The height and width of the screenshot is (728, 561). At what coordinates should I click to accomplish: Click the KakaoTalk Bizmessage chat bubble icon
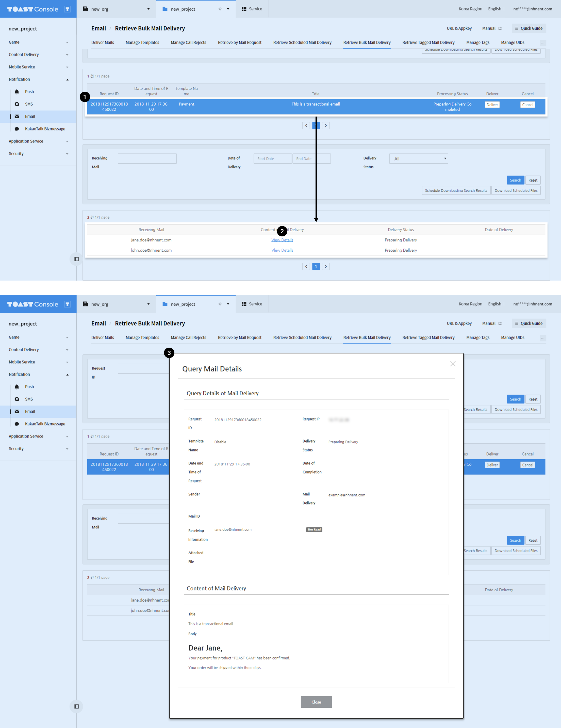pyautogui.click(x=17, y=129)
